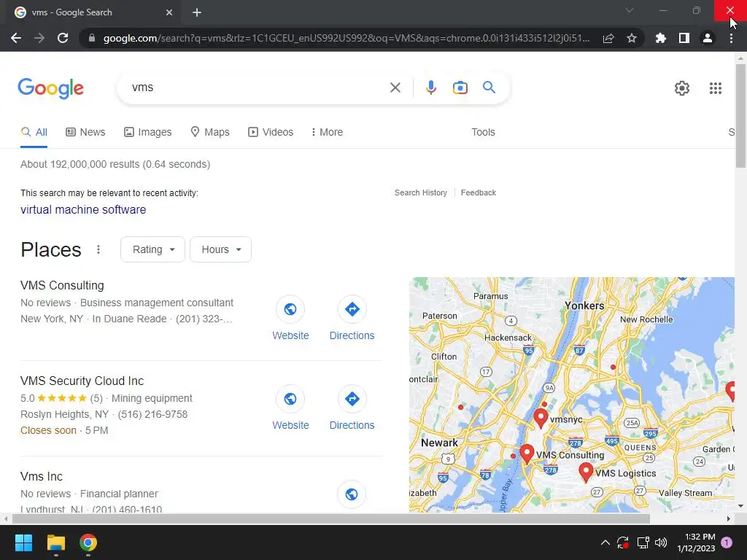
Task: Open the Chrome profile menu
Action: pyautogui.click(x=708, y=38)
